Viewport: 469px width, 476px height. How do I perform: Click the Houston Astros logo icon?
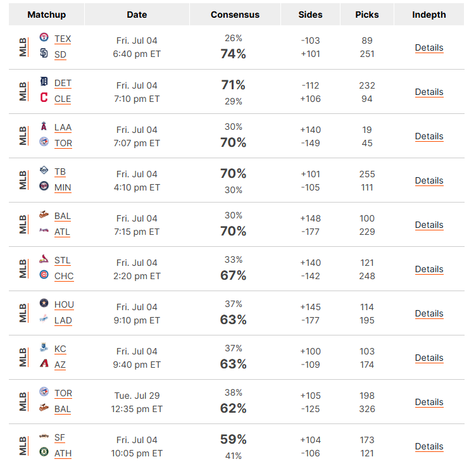click(x=44, y=303)
